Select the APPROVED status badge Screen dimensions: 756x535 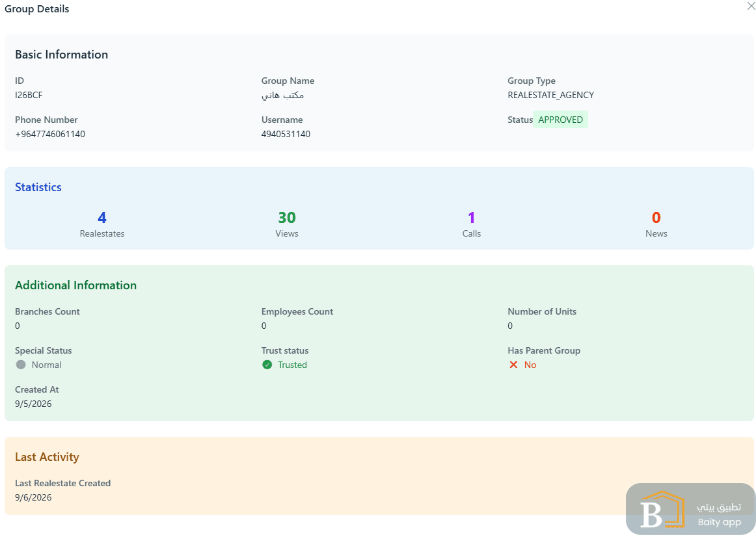[560, 120]
